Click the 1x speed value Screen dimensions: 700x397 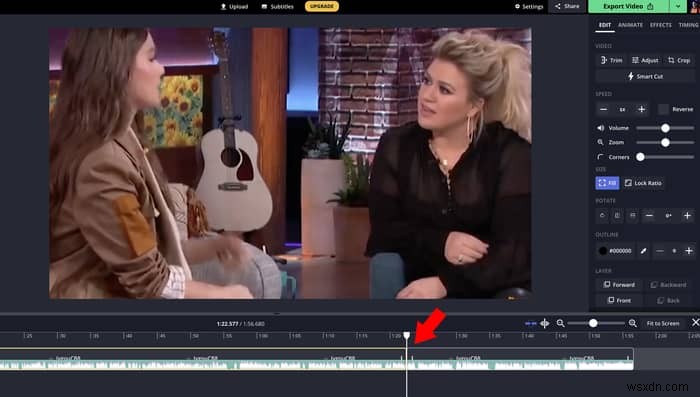[x=622, y=109]
